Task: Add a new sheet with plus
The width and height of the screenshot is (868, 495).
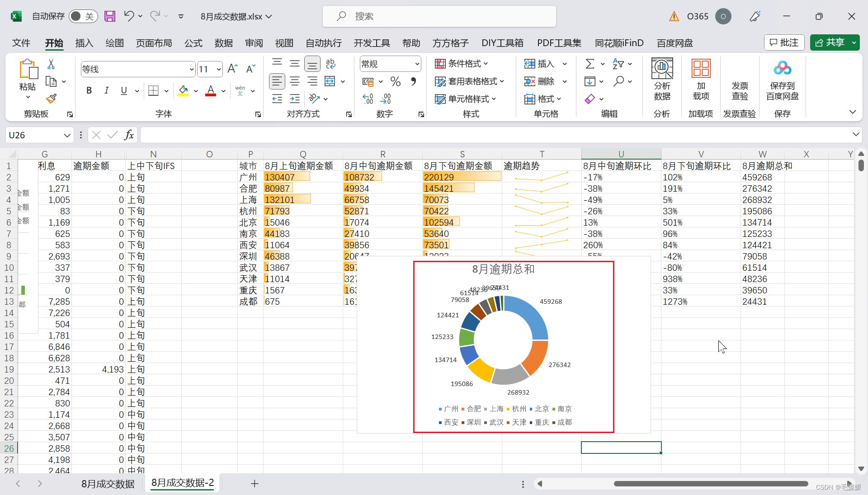Action: (x=255, y=484)
